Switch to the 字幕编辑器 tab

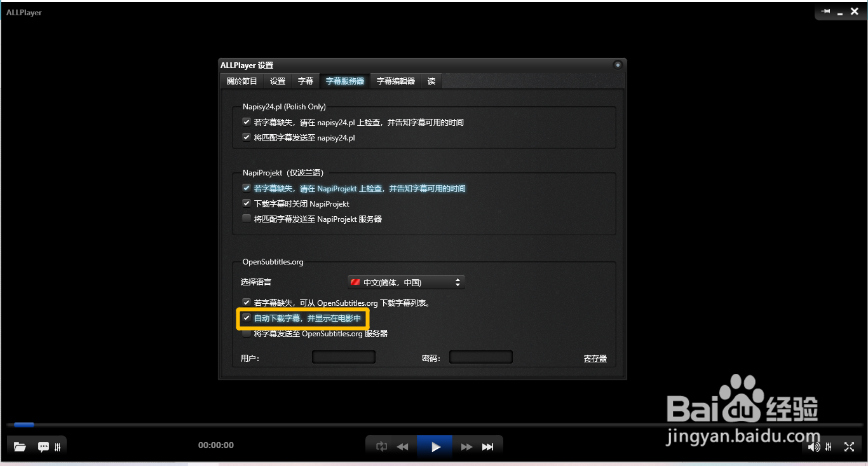[x=396, y=81]
